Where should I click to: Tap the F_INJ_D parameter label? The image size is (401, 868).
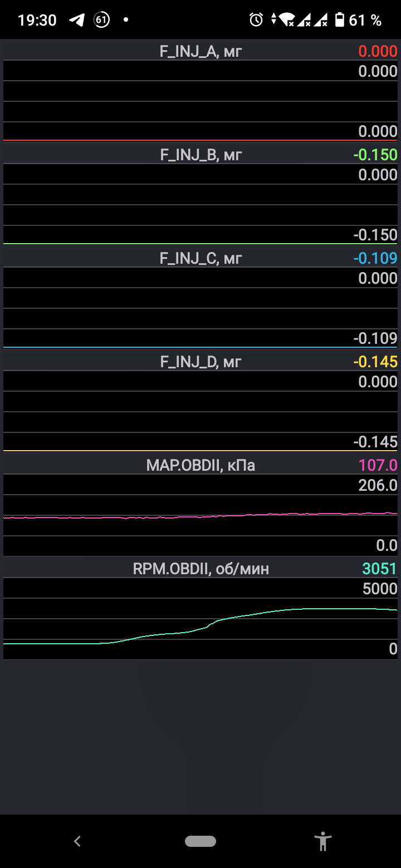pyautogui.click(x=200, y=362)
